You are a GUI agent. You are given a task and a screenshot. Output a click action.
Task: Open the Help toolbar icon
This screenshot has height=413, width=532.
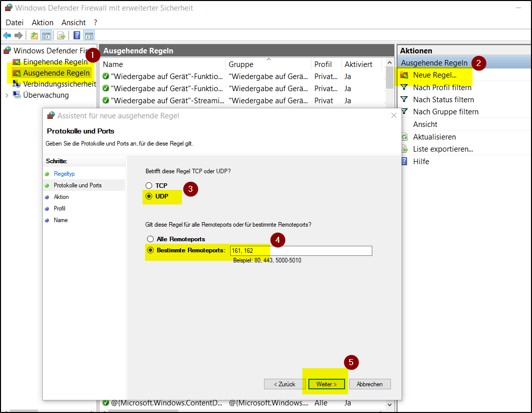(x=77, y=35)
